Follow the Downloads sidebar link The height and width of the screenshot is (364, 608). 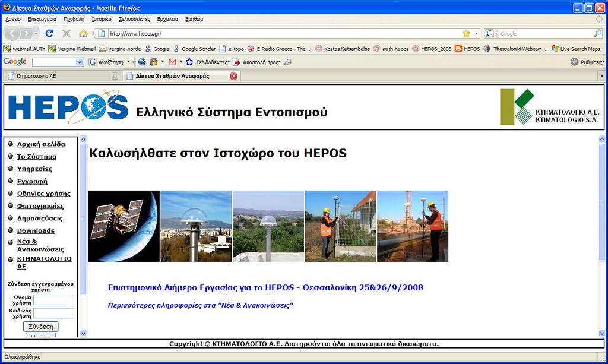[x=36, y=230]
